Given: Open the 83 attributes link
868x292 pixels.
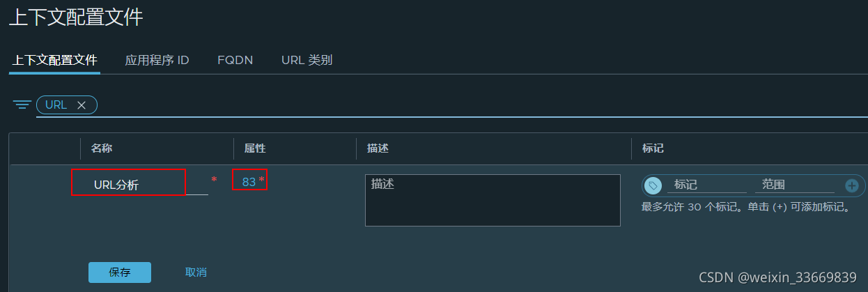Looking at the screenshot, I should [249, 182].
